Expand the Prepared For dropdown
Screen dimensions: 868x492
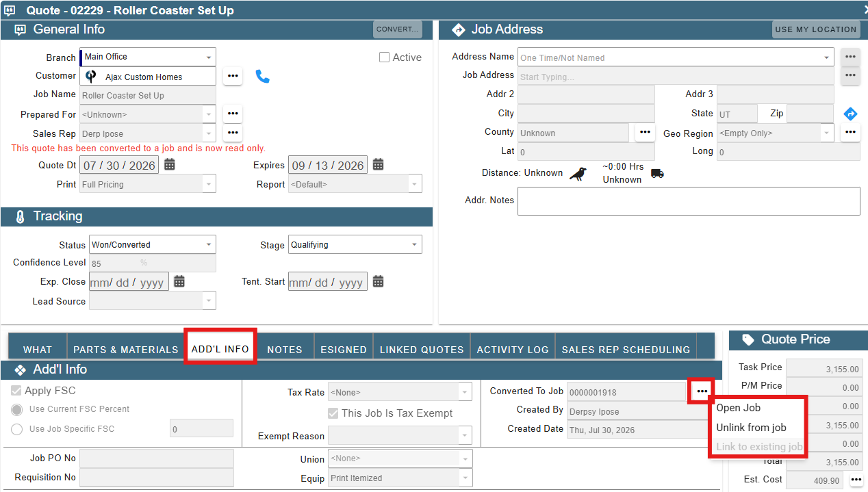209,114
